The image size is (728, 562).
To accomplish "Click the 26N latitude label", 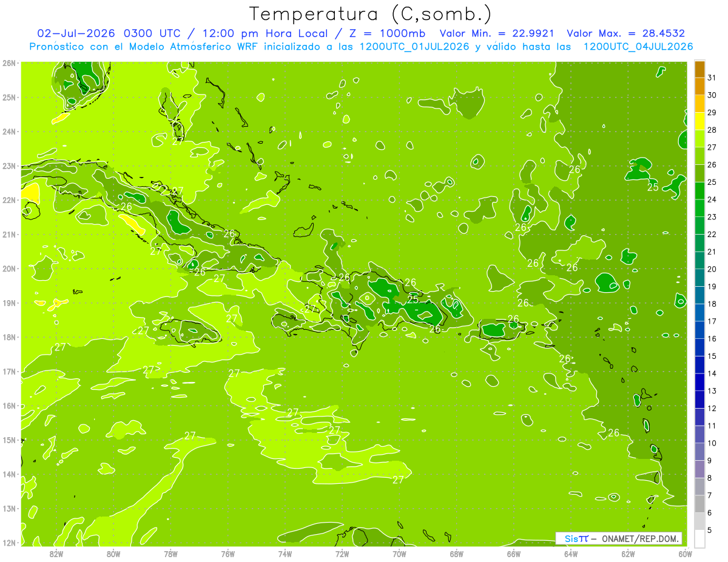I will (x=9, y=63).
